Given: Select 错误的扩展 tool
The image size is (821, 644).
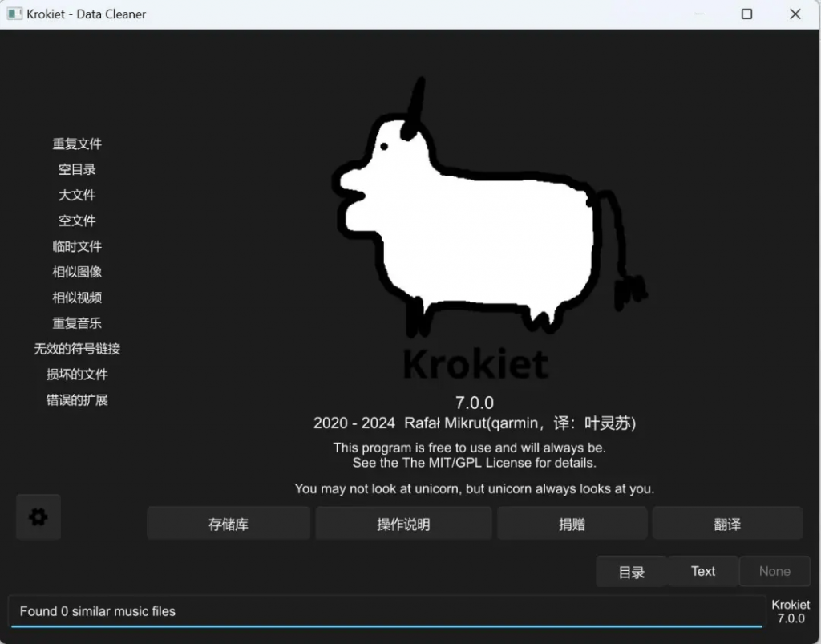Looking at the screenshot, I should click(77, 401).
